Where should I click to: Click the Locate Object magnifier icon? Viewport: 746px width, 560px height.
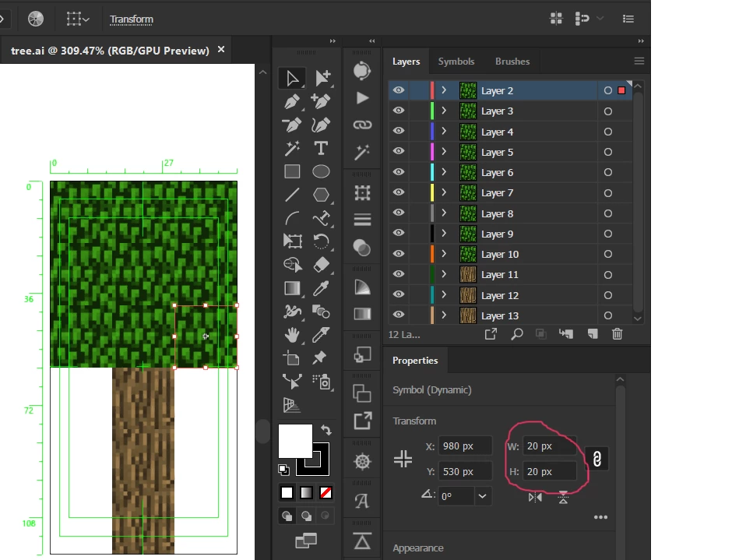coord(517,334)
